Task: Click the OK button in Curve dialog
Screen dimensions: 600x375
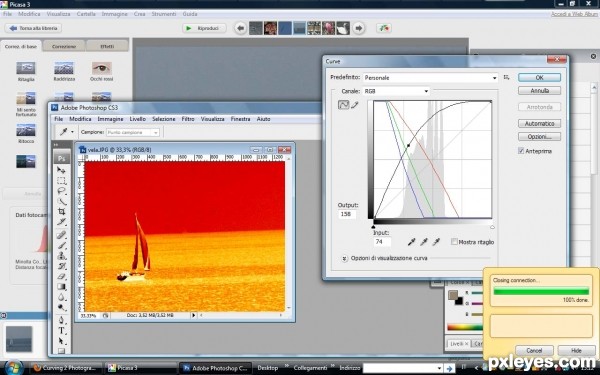Action: (x=539, y=77)
